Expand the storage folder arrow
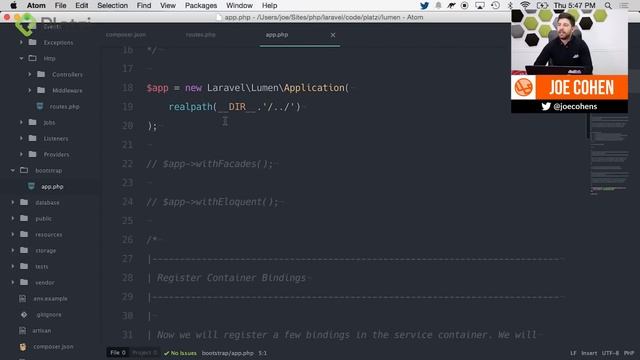This screenshot has width=640, height=360. coord(13,250)
